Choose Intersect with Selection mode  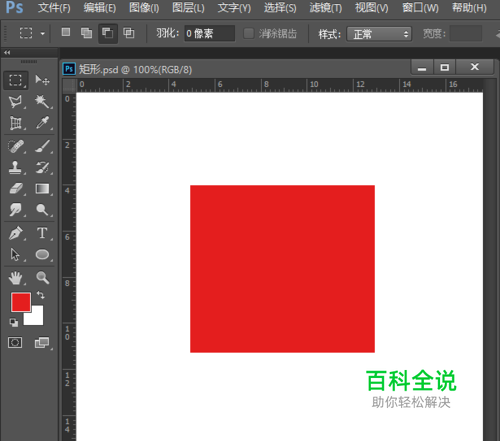pyautogui.click(x=129, y=33)
